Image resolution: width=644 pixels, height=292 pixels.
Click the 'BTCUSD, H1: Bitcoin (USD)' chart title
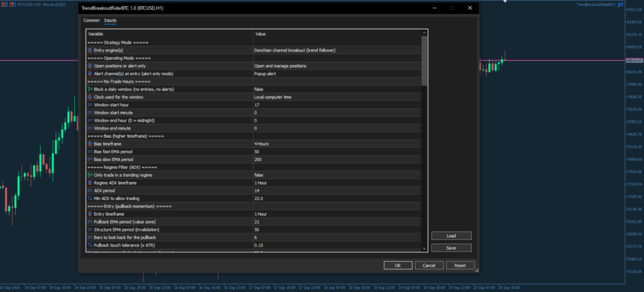coord(41,4)
